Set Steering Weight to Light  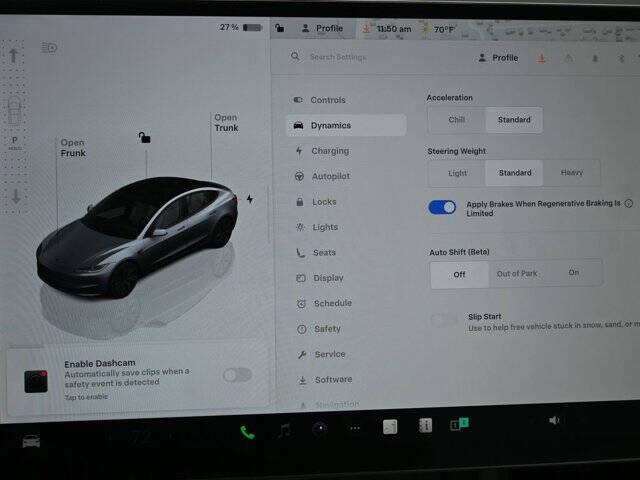click(x=457, y=173)
